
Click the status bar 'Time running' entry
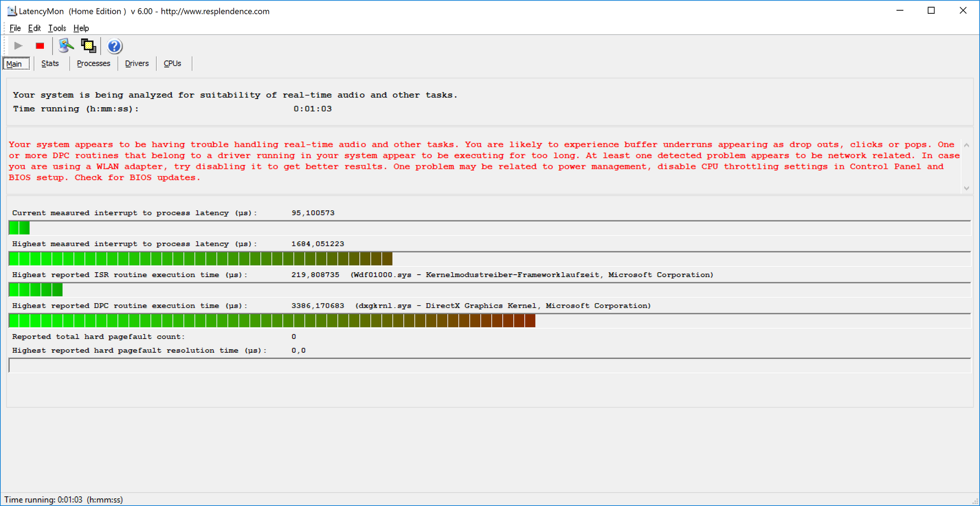(x=64, y=500)
